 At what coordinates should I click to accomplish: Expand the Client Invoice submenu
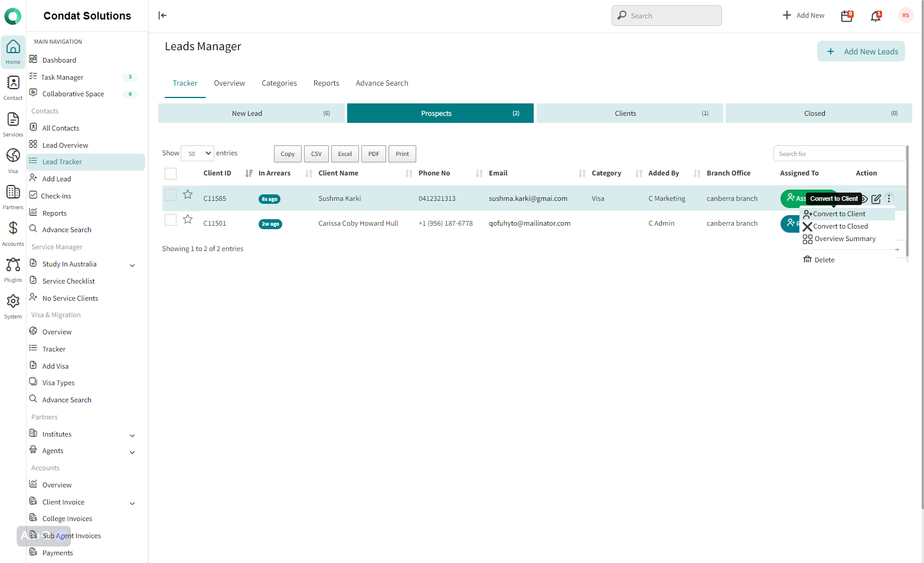[x=132, y=503]
